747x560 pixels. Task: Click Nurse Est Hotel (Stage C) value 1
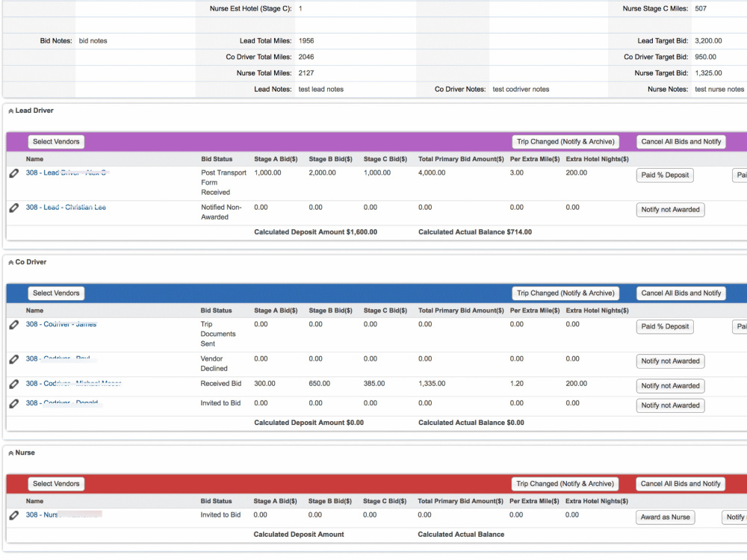click(x=300, y=8)
